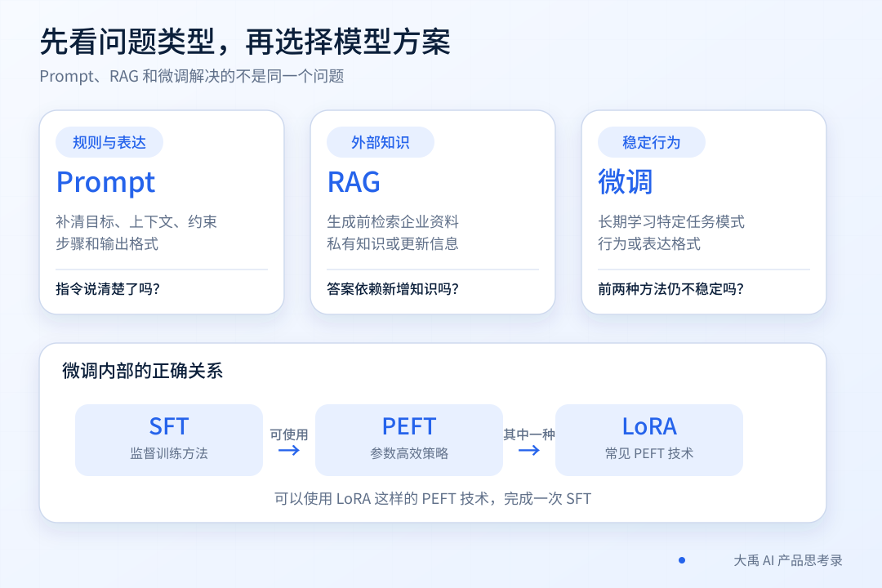Viewport: 882px width, 588px height.
Task: Select the PEFT box heading
Action: [x=409, y=426]
